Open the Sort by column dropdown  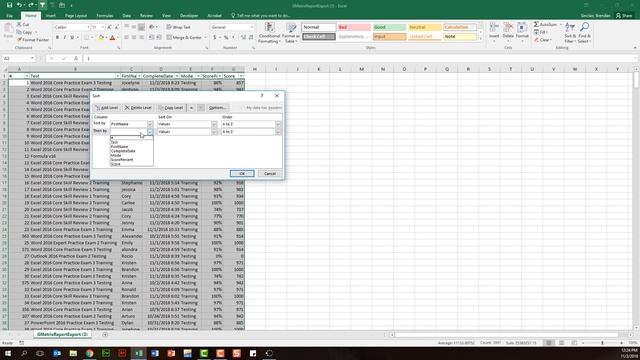(x=150, y=124)
